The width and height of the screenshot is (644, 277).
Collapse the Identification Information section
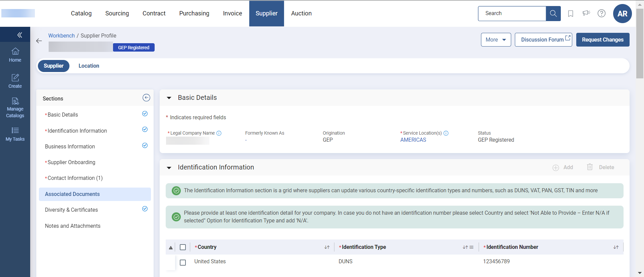pos(169,167)
